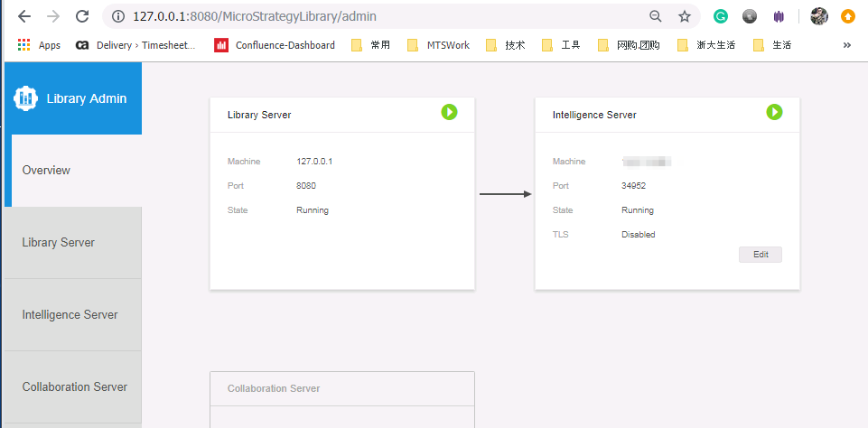Click the site information icon in address bar
868x428 pixels.
pos(118,16)
